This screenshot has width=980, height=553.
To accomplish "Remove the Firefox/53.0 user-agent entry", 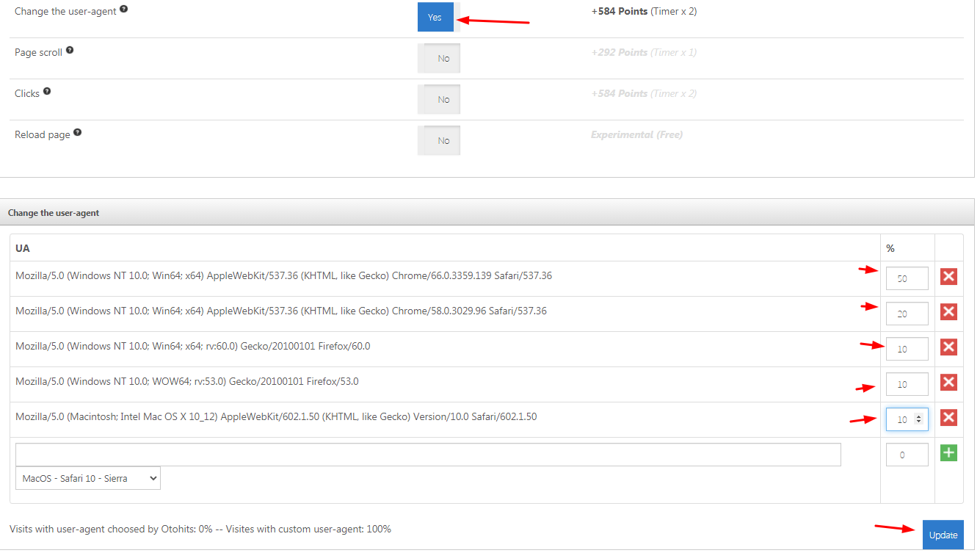I will point(948,383).
